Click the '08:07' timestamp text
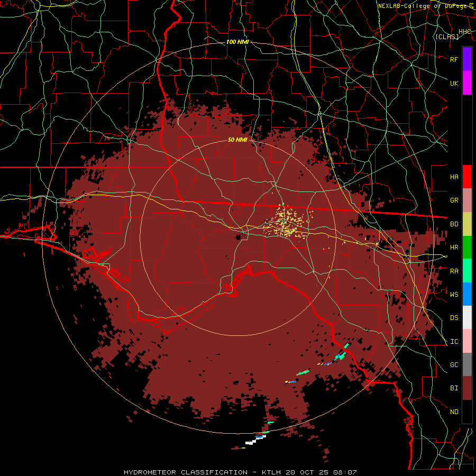The height and width of the screenshot is (476, 476). [345, 472]
